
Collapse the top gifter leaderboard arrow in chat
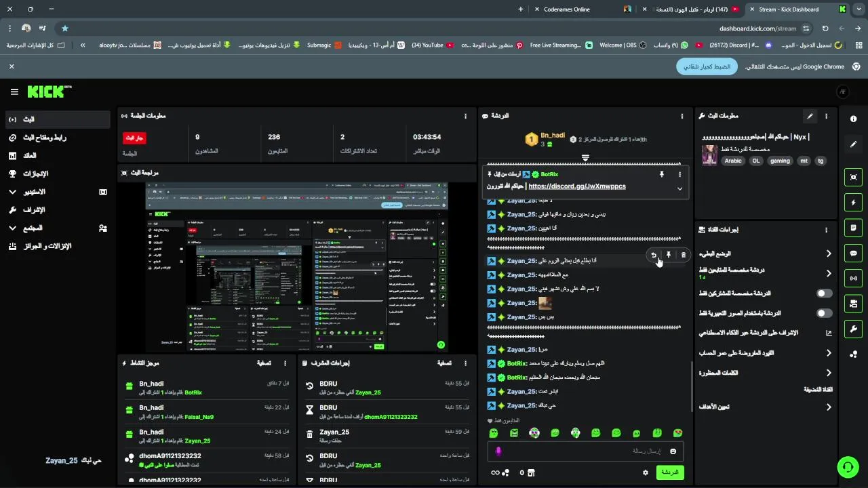tap(585, 158)
